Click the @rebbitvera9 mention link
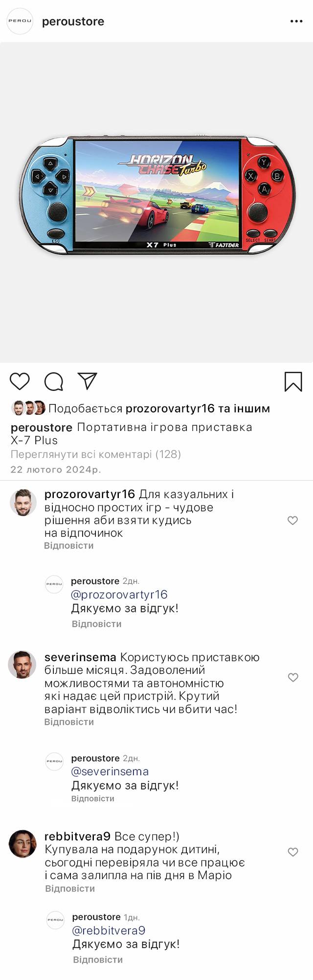Screen dimensions: 313x980 (109, 931)
